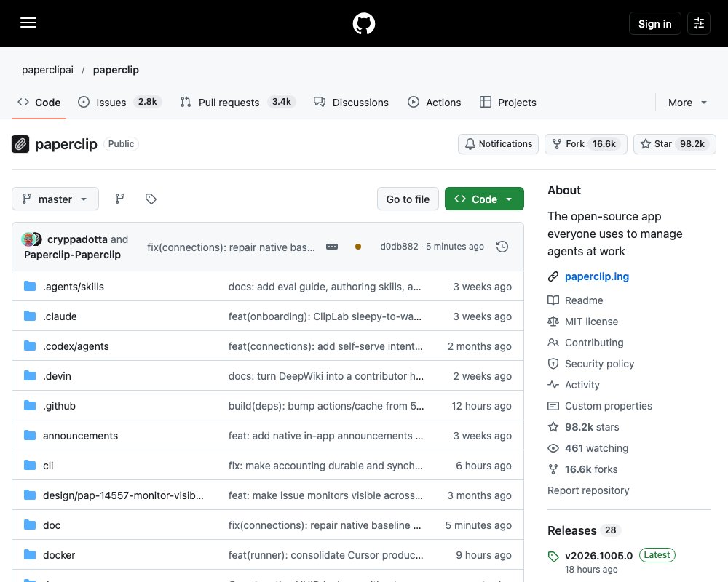Open release v2026.1005.0
Screen dimensions: 728x582
tap(598, 556)
